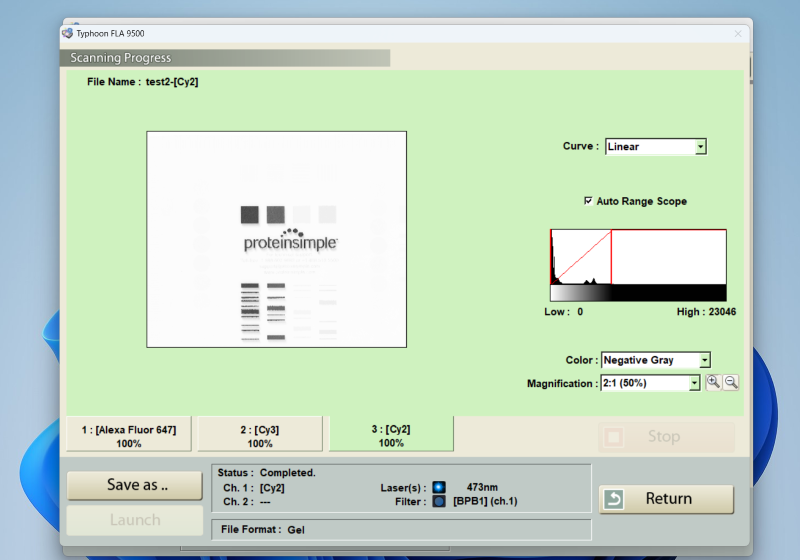The width and height of the screenshot is (800, 560).
Task: Click the grayscale gradient bar under the histogram
Action: 580,293
